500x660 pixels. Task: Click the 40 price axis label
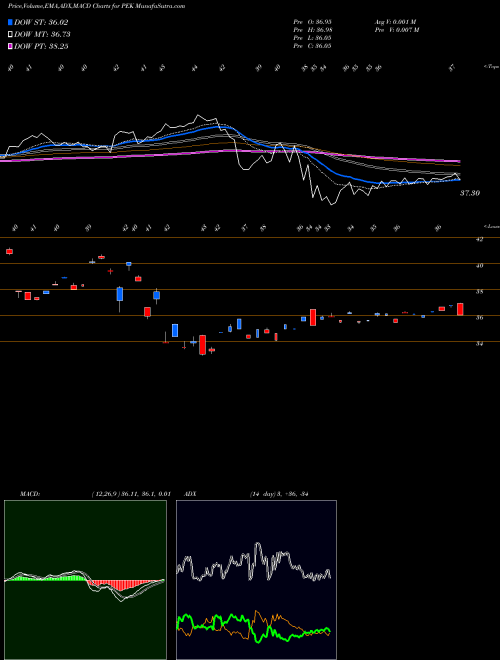click(479, 265)
